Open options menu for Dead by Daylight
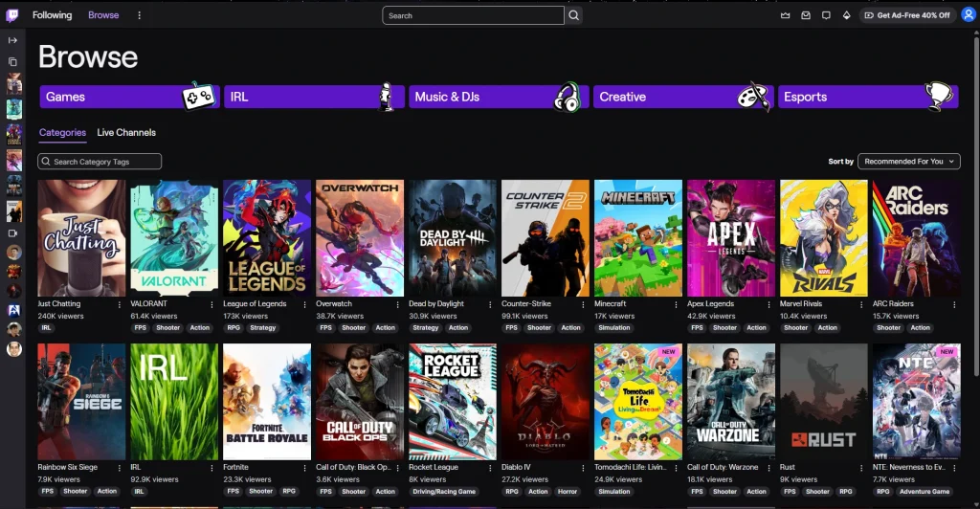The width and height of the screenshot is (980, 509). pyautogui.click(x=490, y=305)
